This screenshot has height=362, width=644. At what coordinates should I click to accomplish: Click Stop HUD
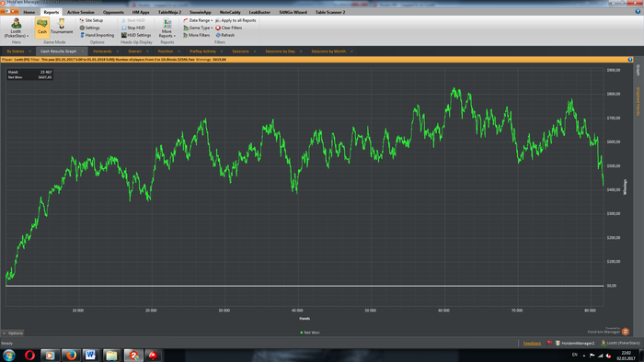(x=133, y=28)
